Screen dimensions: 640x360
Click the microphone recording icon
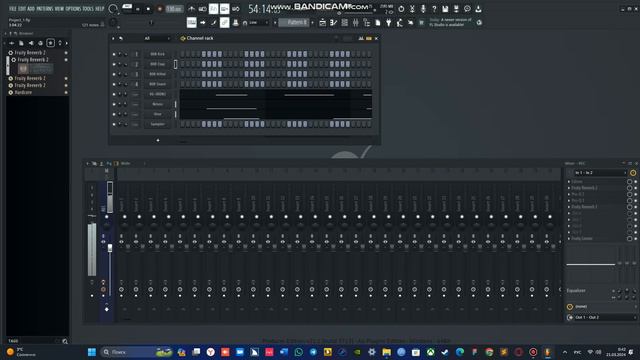click(423, 9)
